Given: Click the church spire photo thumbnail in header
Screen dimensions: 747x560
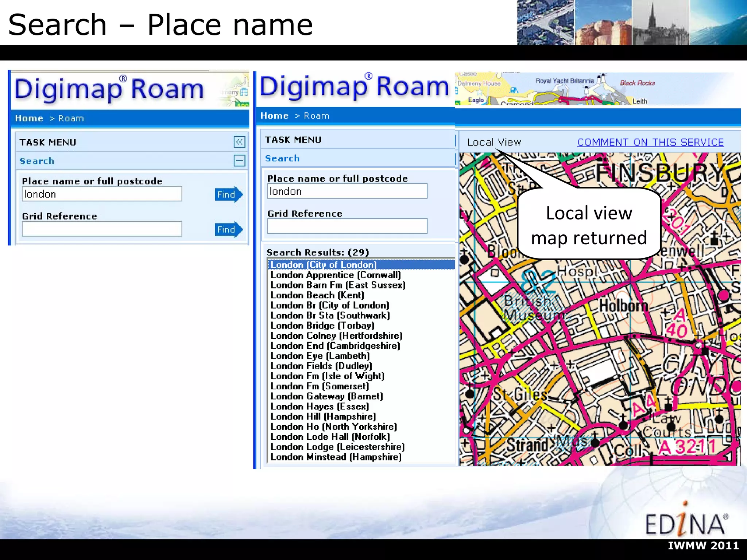Looking at the screenshot, I should click(x=661, y=22).
